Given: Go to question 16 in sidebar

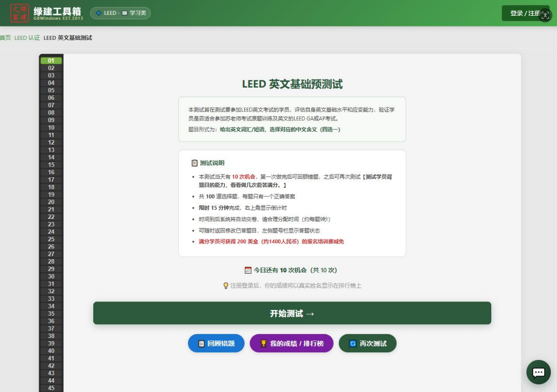Looking at the screenshot, I should point(51,173).
